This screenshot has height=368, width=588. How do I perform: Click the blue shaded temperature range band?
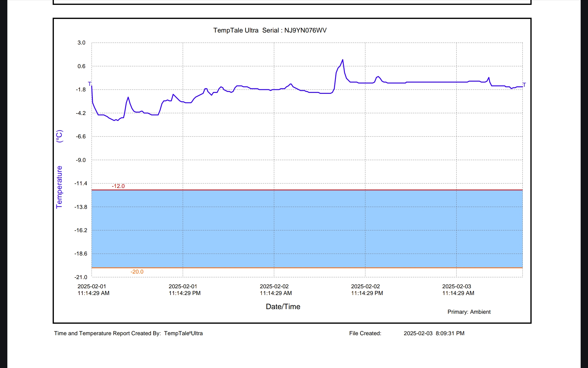click(x=307, y=229)
